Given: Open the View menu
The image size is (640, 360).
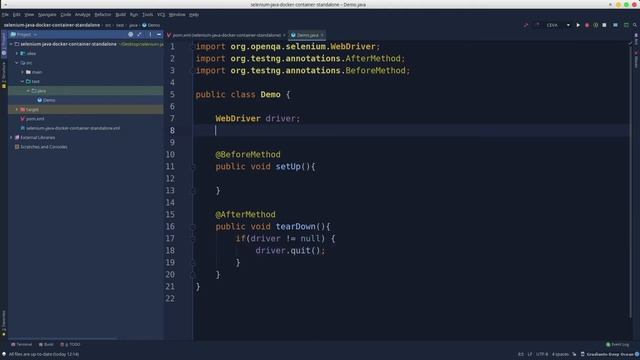Looking at the screenshot, I should 29,15.
